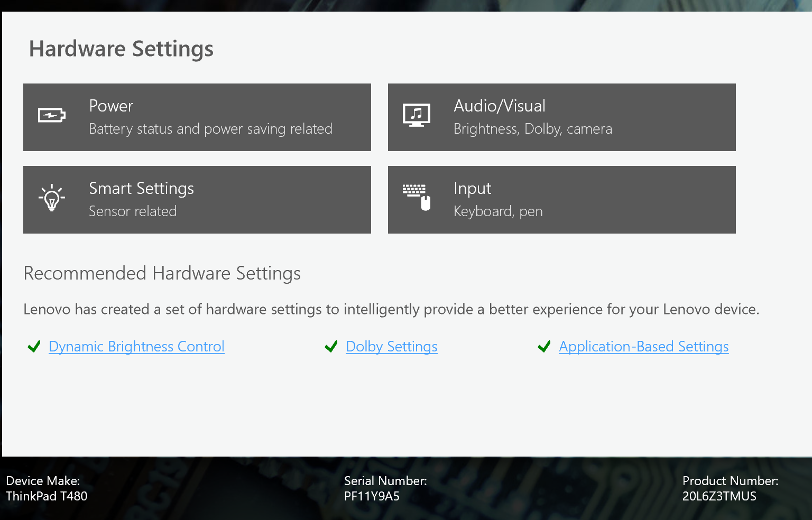Select the lightbulb icon in Smart Settings

point(52,199)
